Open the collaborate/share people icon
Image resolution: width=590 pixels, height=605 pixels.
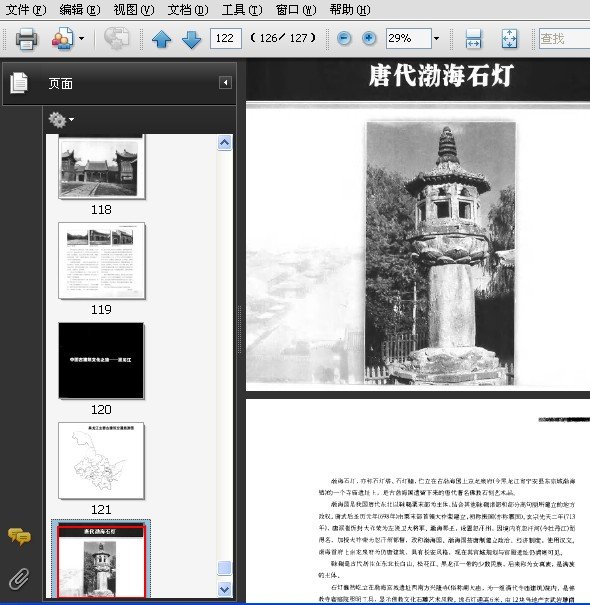[x=63, y=38]
